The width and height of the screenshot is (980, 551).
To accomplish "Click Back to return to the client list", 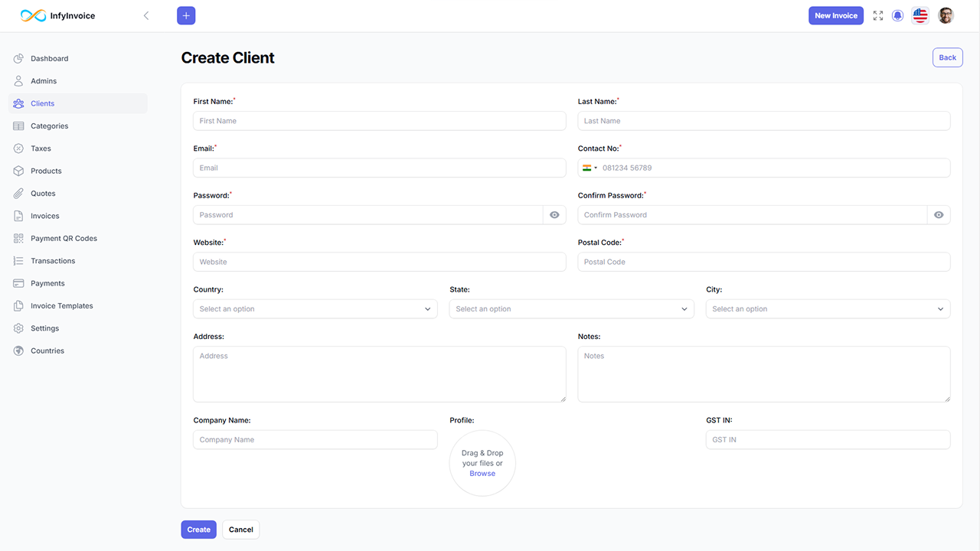I will [x=947, y=57].
